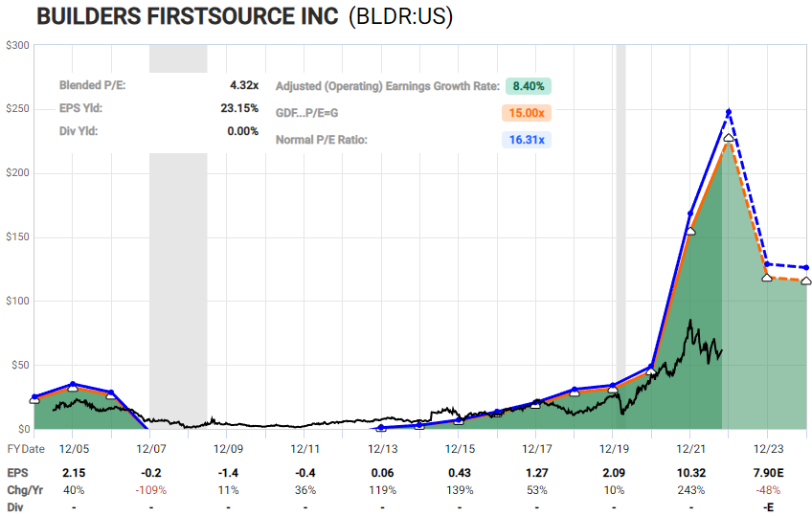Click the 40% change value
Viewport: 812px width, 516px height.
[x=74, y=490]
